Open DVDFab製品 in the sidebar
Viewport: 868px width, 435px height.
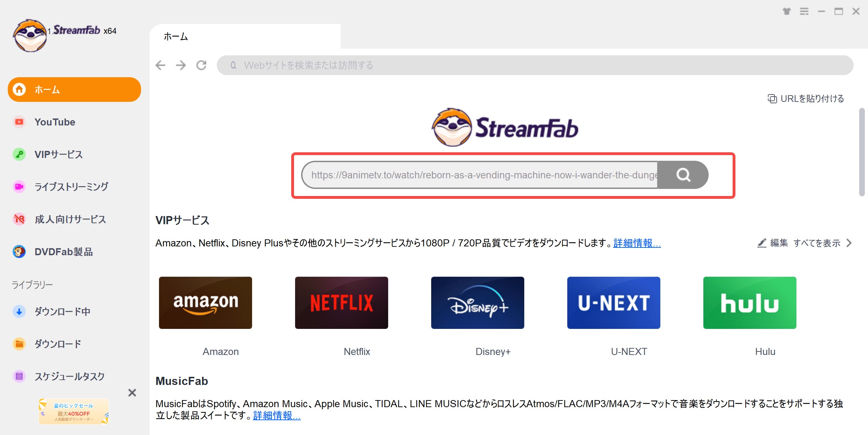[x=74, y=252]
